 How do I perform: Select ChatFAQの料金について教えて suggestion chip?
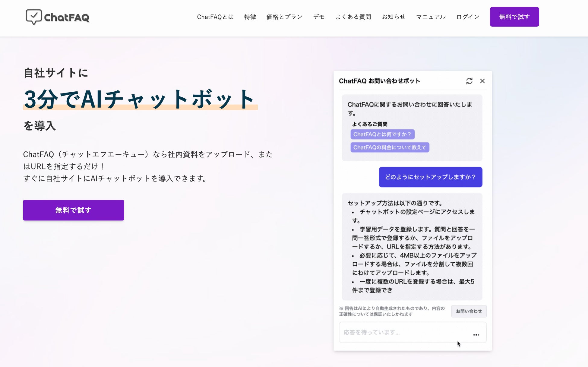390,147
